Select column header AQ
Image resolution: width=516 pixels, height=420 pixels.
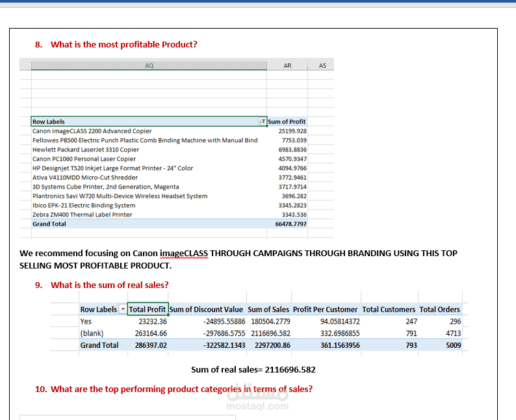pos(149,66)
